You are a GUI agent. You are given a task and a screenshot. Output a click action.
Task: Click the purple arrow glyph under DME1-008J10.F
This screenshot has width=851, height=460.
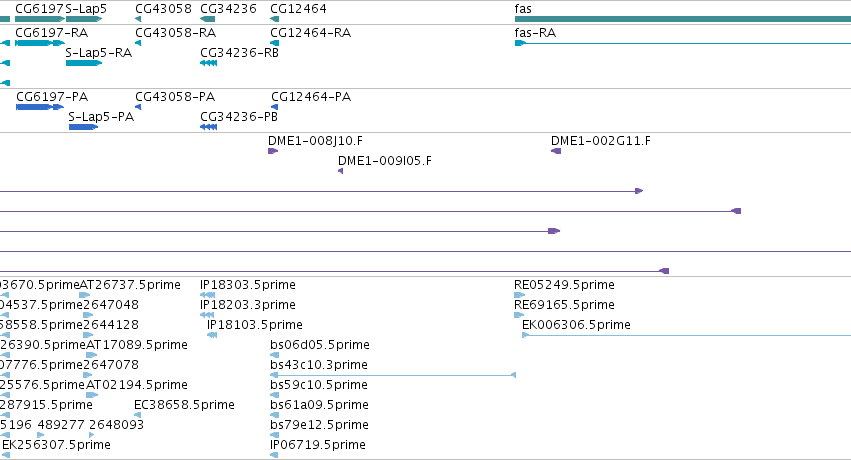click(273, 151)
